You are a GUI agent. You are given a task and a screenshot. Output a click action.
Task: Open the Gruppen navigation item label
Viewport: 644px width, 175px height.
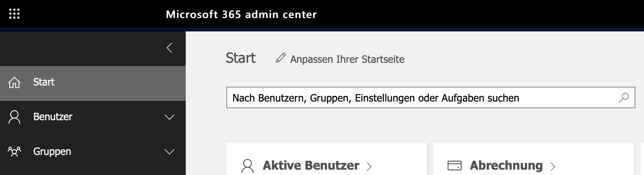[52, 152]
